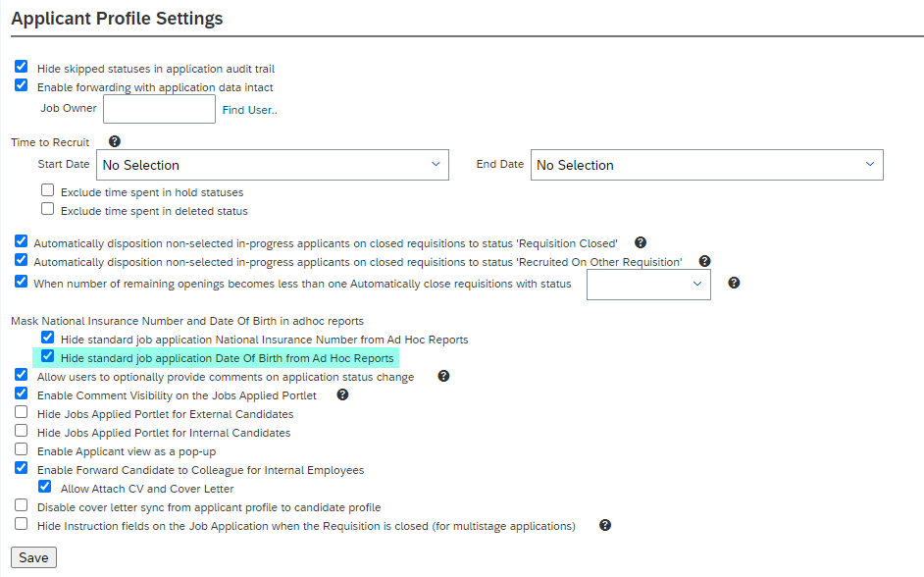Open help for Time to Recruit

pos(115,141)
